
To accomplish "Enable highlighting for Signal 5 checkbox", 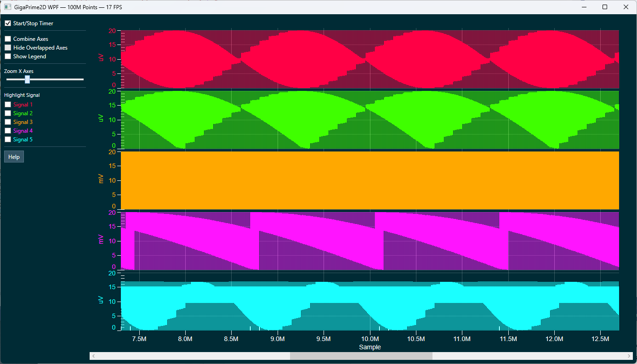I will (x=8, y=140).
